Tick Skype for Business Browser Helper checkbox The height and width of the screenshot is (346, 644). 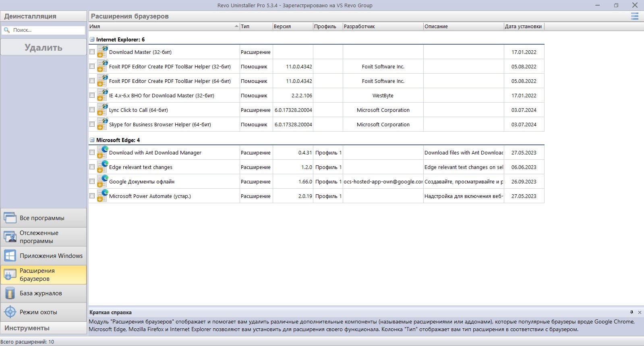click(92, 124)
